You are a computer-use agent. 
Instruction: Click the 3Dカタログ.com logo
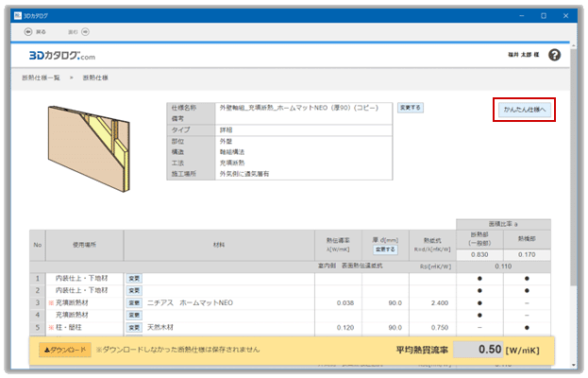[62, 56]
